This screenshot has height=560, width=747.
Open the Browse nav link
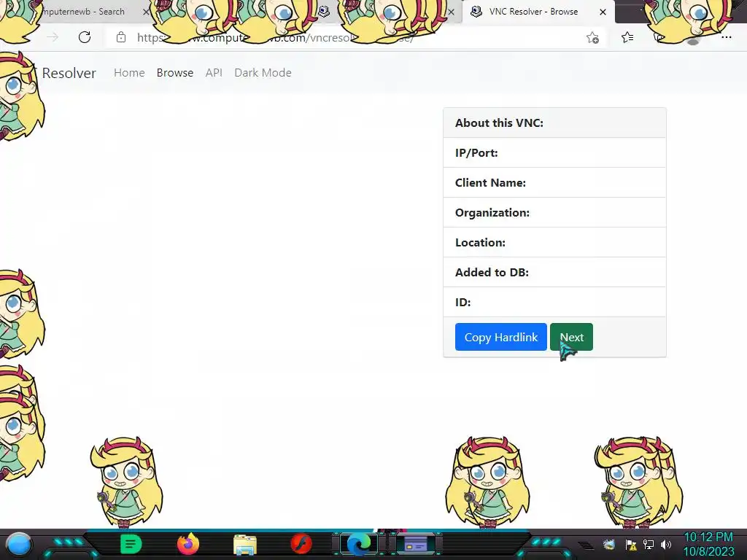tap(175, 73)
